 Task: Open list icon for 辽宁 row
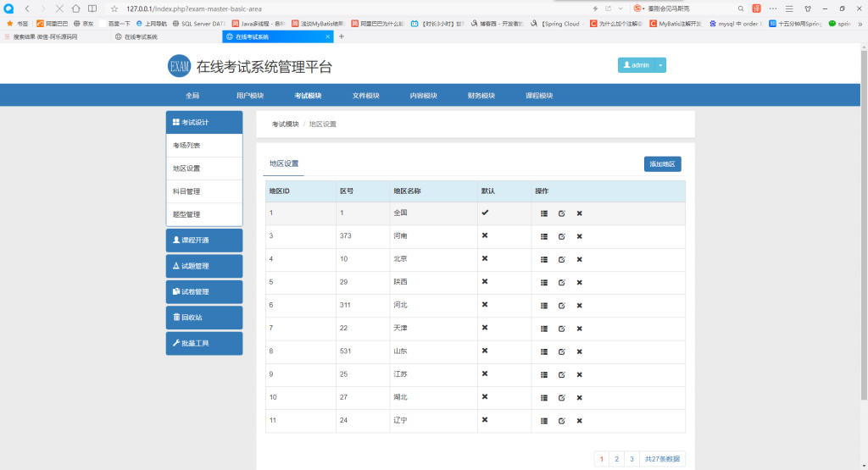pyautogui.click(x=544, y=421)
